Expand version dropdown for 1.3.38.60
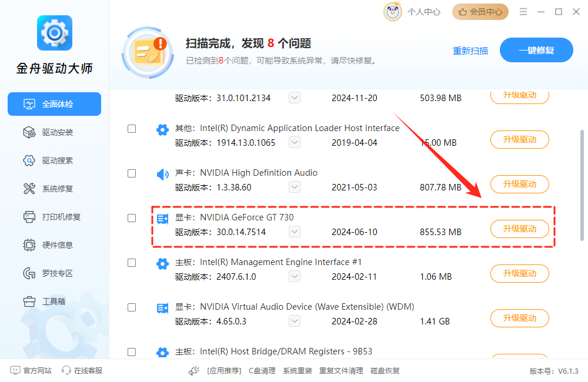Screen dimensions: 588x382 (295, 187)
